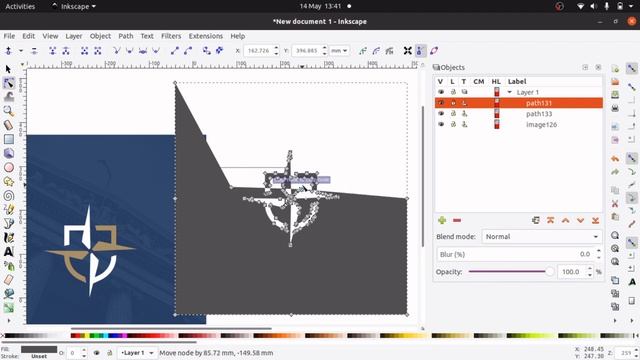Toggle show transformation handles for nodes
Image resolution: width=640 pixels, height=360 pixels.
pyautogui.click(x=408, y=51)
